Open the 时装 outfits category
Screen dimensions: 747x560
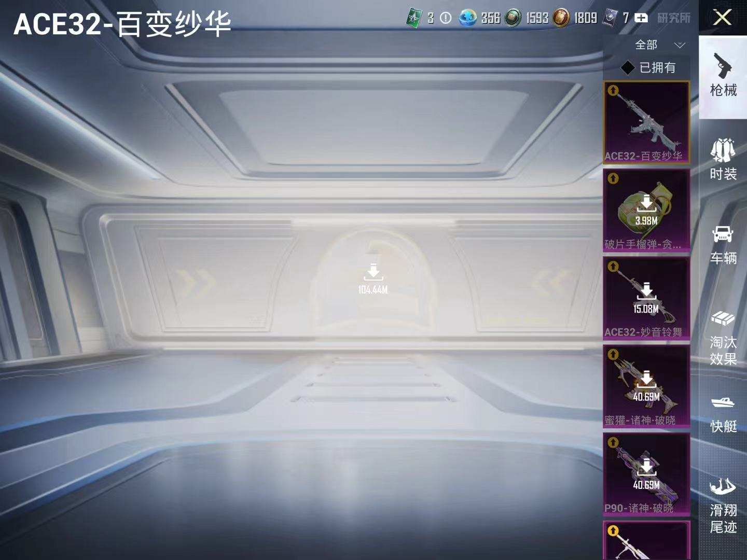tap(723, 161)
